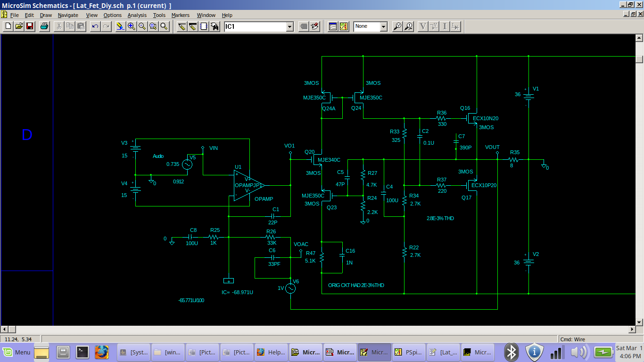This screenshot has width=644, height=362.
Task: Zoom in on the schematic
Action: 132,26
